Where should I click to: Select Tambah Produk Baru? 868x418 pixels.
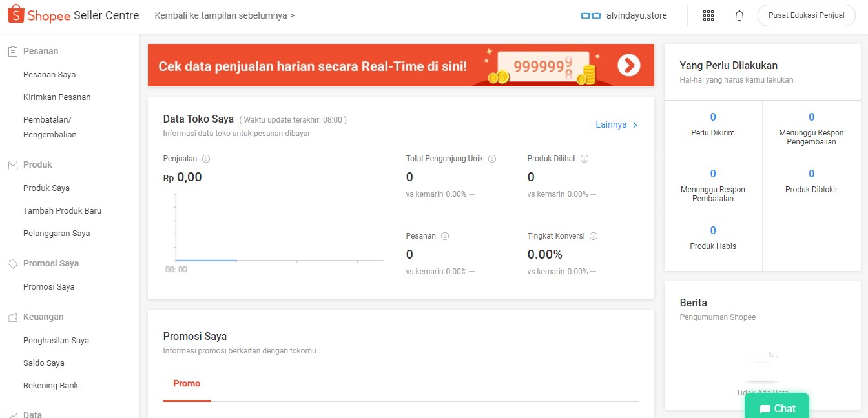pyautogui.click(x=62, y=211)
